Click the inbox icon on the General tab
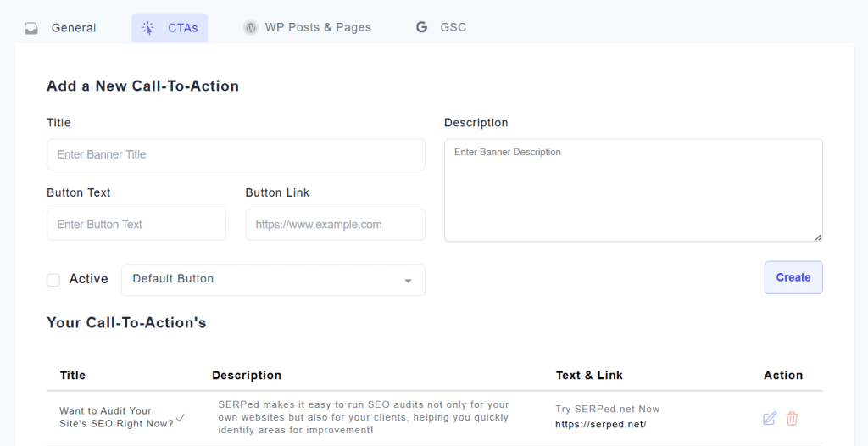The width and height of the screenshot is (868, 446). pyautogui.click(x=31, y=28)
